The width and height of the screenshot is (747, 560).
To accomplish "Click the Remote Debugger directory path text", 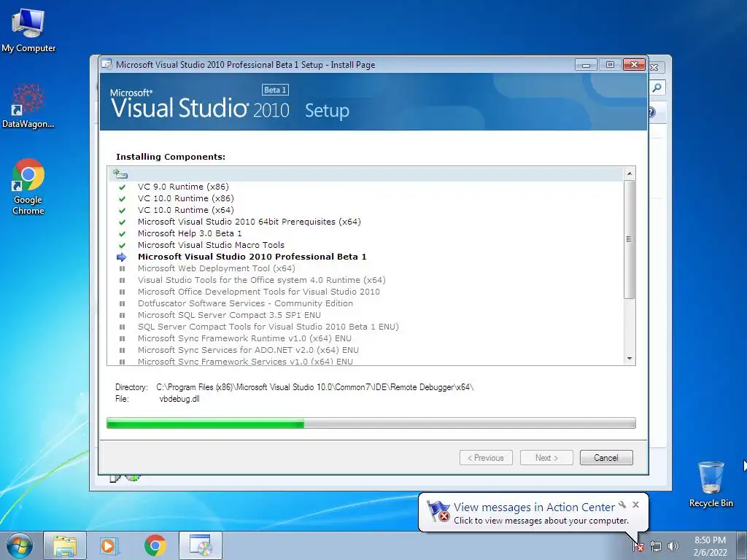I will (315, 387).
